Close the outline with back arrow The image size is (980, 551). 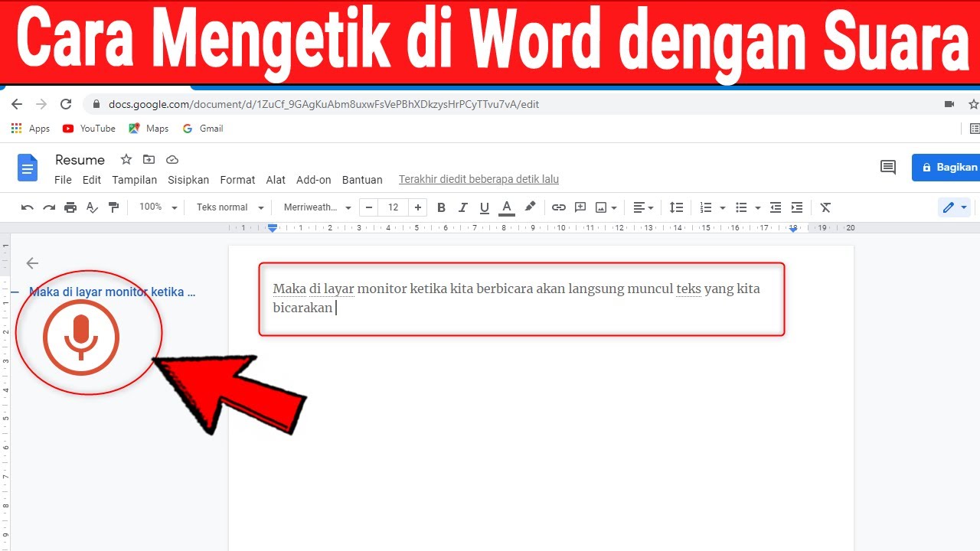point(32,263)
